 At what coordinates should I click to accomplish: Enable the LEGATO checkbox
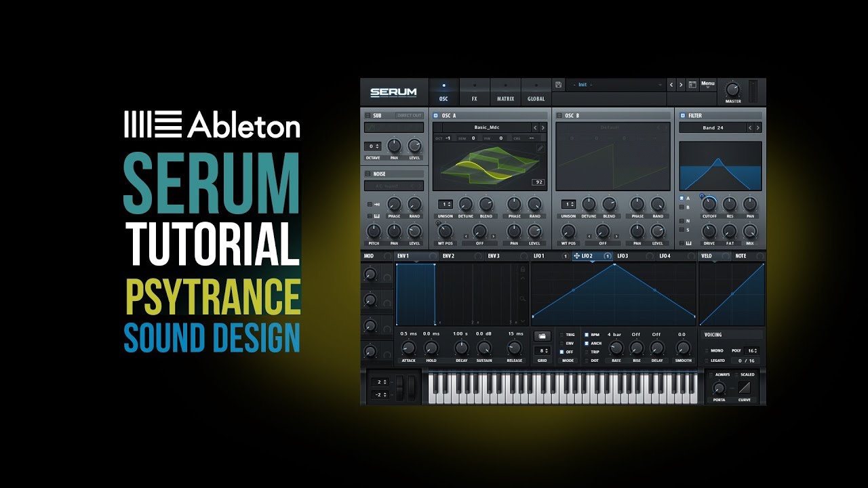[706, 361]
